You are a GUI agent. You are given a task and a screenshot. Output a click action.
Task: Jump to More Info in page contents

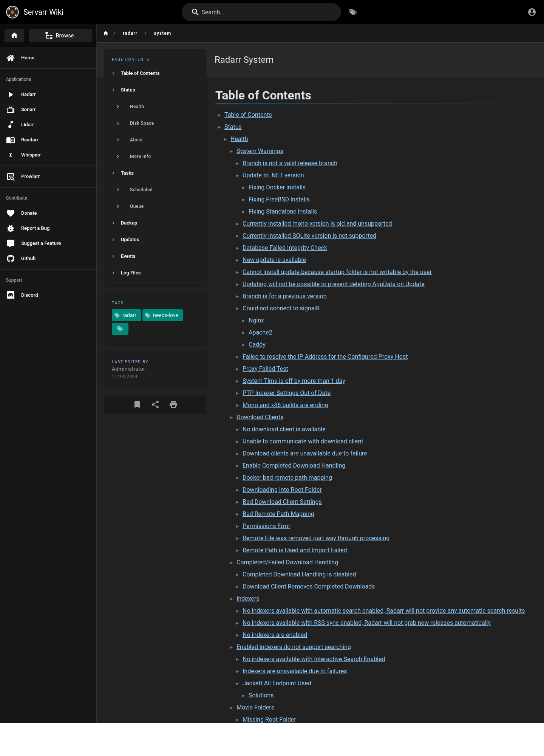pyautogui.click(x=155, y=156)
